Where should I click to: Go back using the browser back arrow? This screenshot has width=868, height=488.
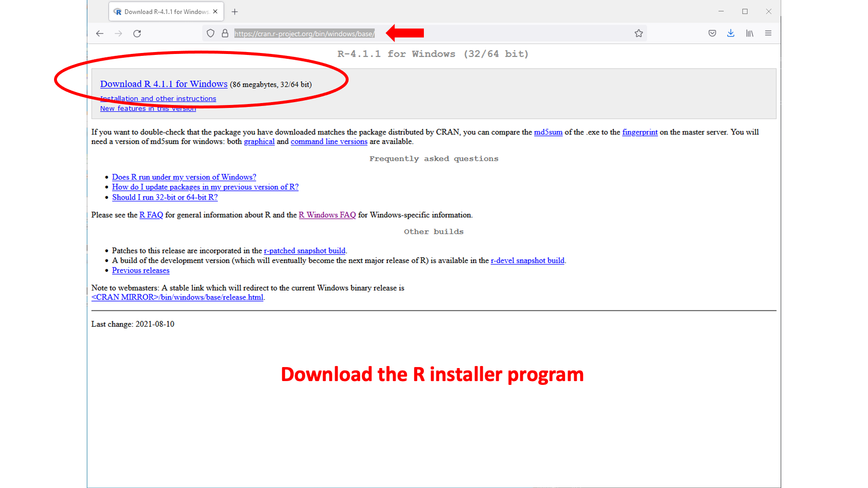(100, 33)
